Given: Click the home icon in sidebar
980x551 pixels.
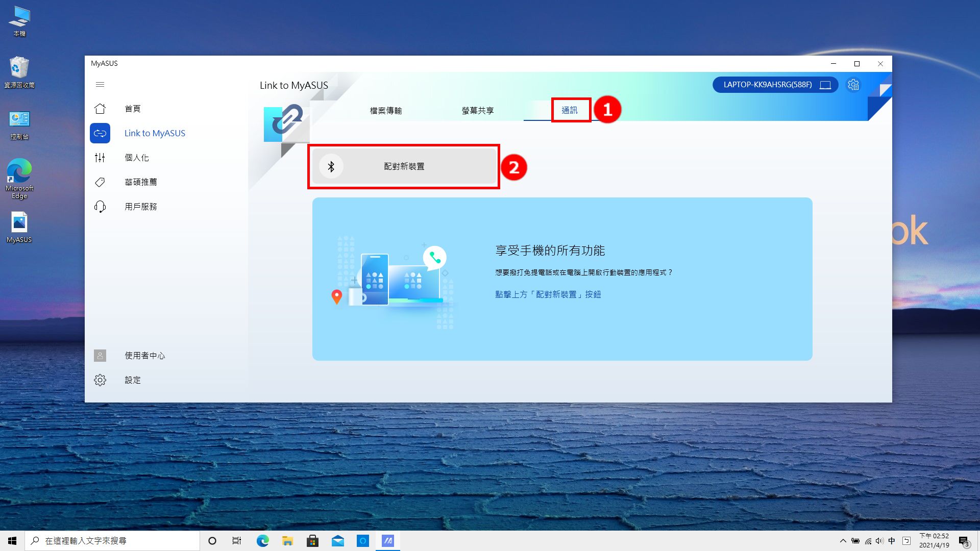Looking at the screenshot, I should [x=100, y=109].
